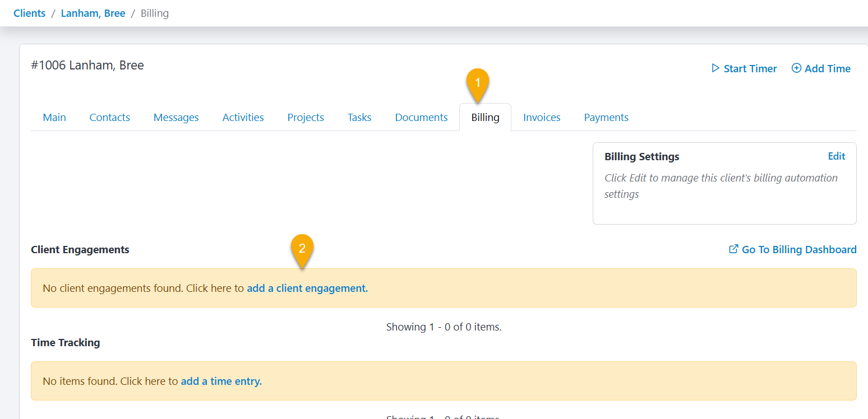Click the orange marker numbered 1

pyautogui.click(x=478, y=83)
